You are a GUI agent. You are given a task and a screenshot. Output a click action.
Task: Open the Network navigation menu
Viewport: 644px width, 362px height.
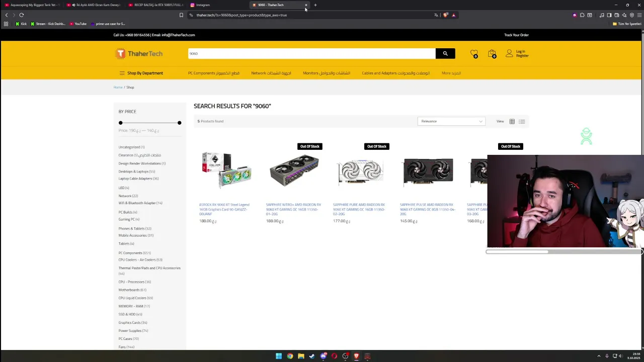click(271, 73)
